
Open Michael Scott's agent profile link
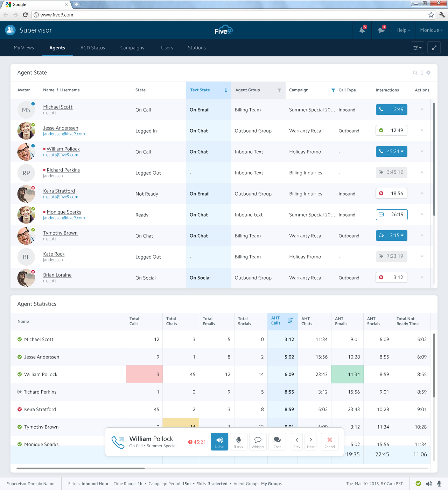coord(58,107)
